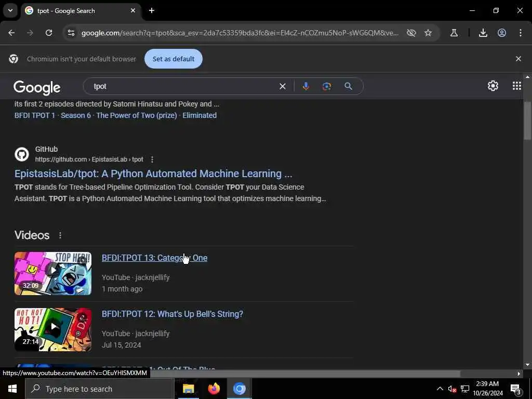This screenshot has width=532, height=399.
Task: Open the network tray icon
Action: click(x=465, y=389)
